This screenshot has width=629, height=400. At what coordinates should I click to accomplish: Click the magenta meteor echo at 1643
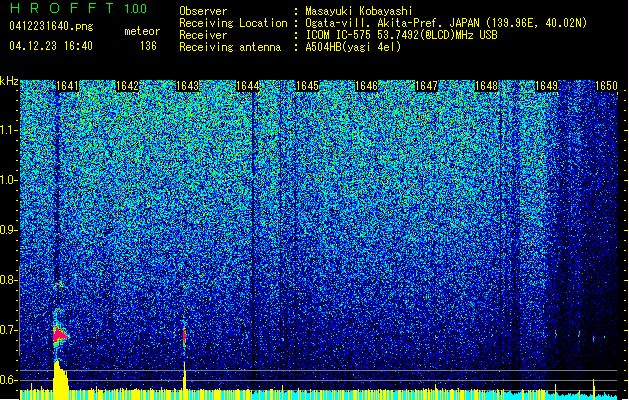(x=185, y=335)
